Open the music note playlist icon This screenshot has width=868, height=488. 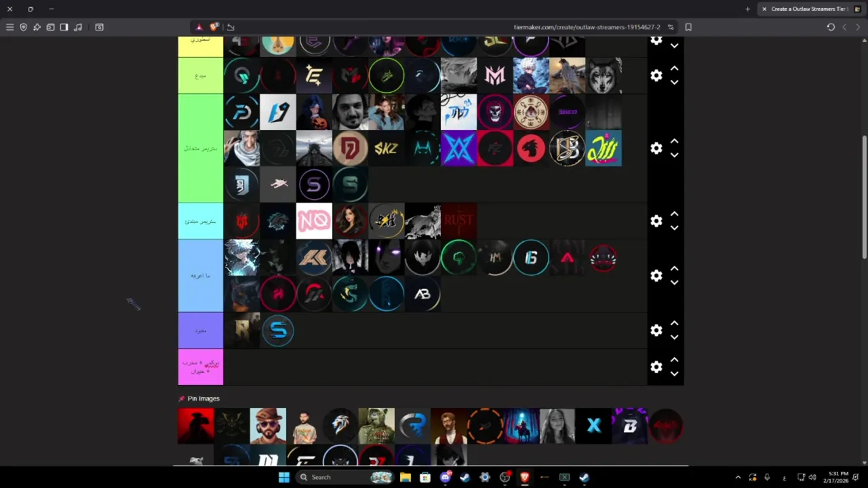coord(78,27)
